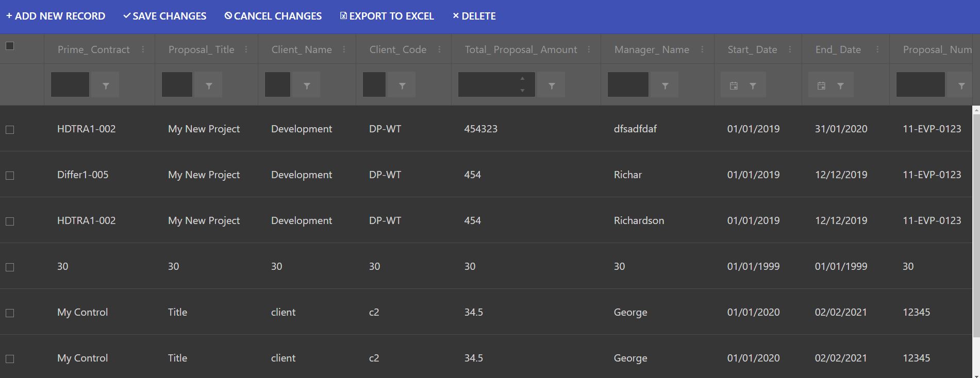This screenshot has height=378, width=980.
Task: Open the Total_Proposal_Amount filter operator funnel
Action: (x=552, y=85)
